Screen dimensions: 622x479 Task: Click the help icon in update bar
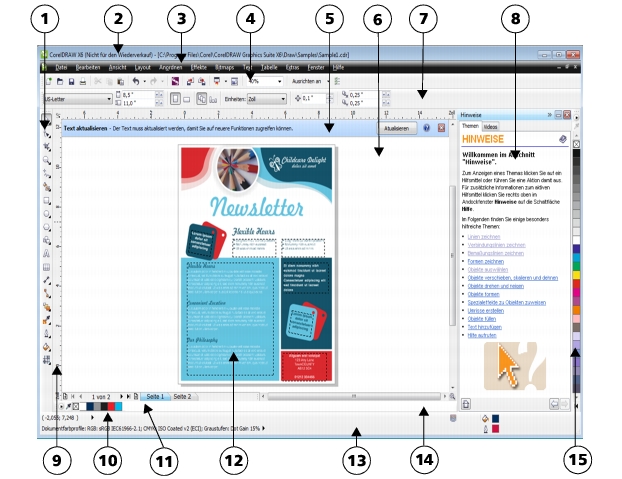click(x=427, y=129)
